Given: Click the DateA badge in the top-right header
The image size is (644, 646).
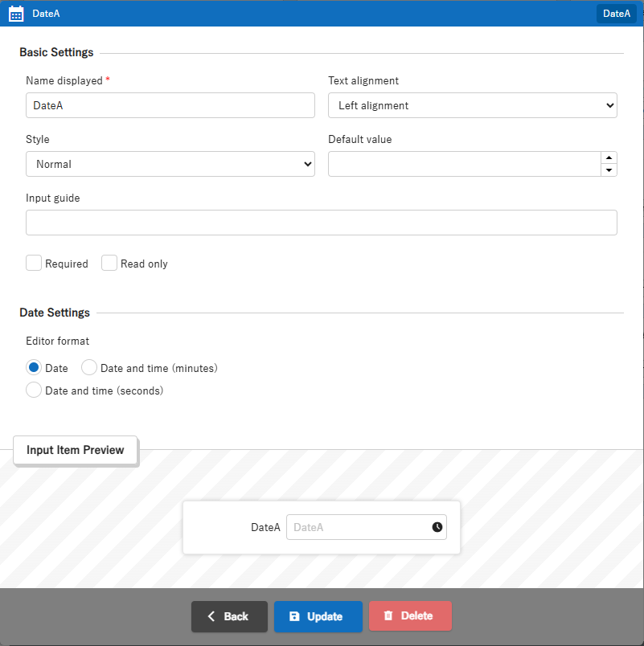Looking at the screenshot, I should click(x=617, y=14).
